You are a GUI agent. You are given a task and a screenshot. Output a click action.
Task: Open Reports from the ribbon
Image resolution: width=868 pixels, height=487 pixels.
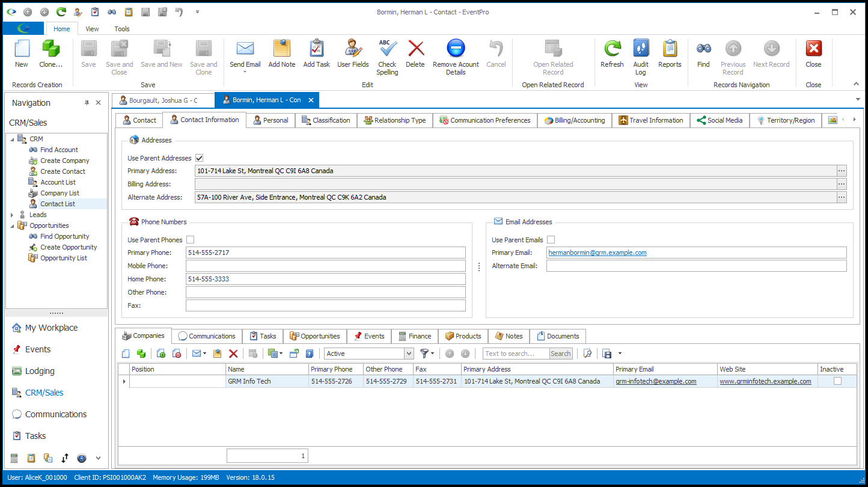pyautogui.click(x=670, y=54)
